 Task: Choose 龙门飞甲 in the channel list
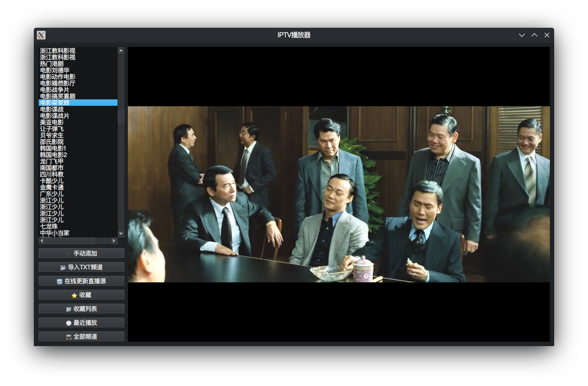78,161
